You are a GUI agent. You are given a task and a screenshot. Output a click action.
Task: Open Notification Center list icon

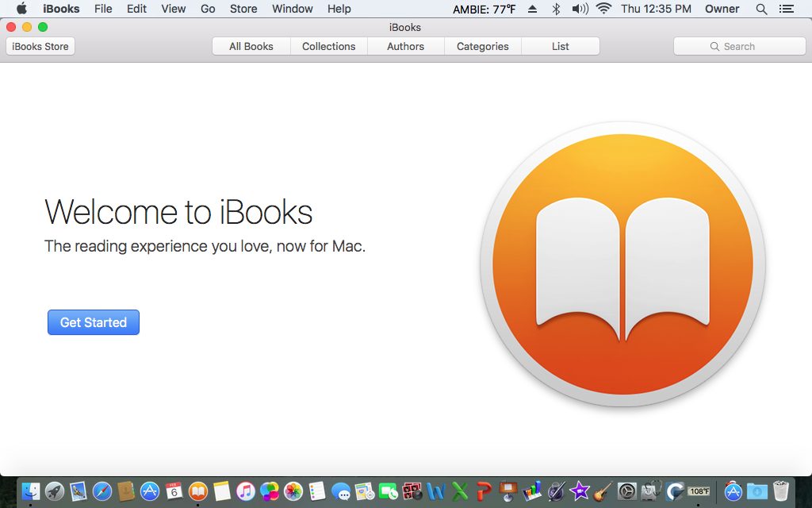[x=787, y=9]
